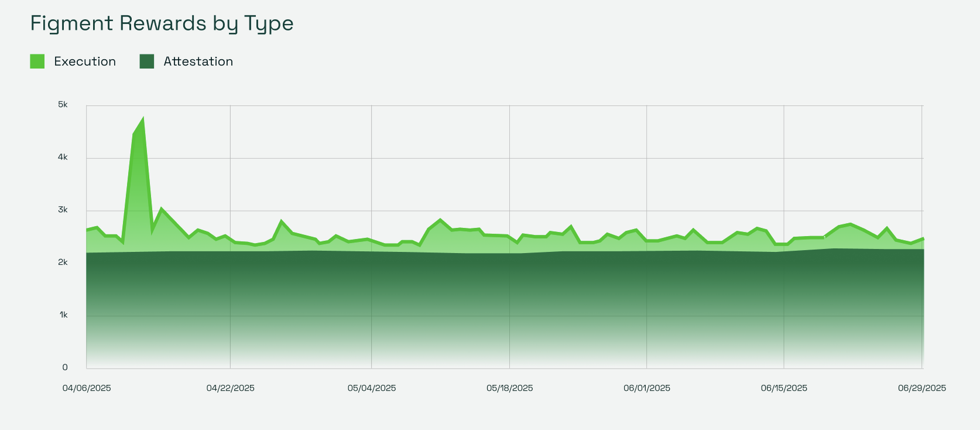Click the 4k y-axis label
This screenshot has height=430, width=980.
point(63,157)
